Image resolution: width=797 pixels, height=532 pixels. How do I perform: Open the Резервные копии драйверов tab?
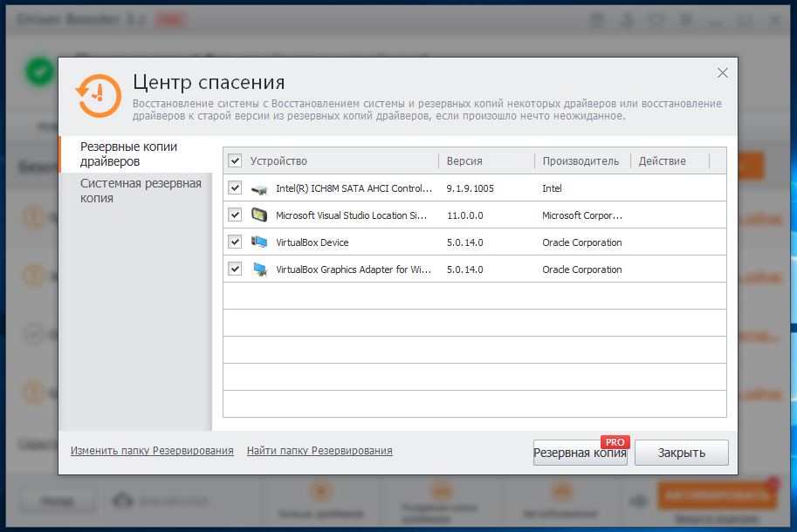pyautogui.click(x=135, y=153)
